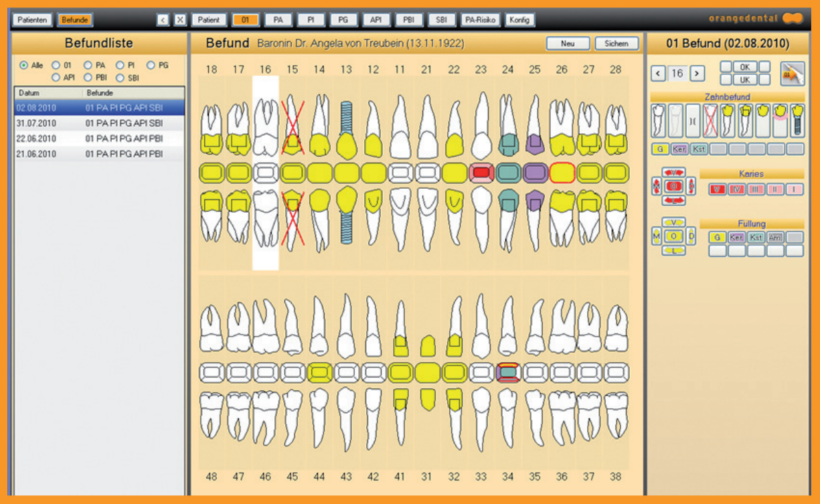Screen dimensions: 820x504
Task: Switch to the Konfig tab
Action: pos(519,20)
